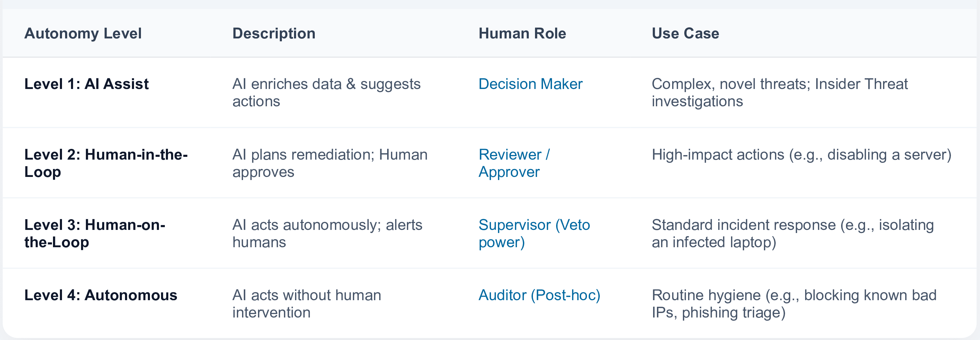Follow the Auditor (Post-hoc) link
Image resolution: width=980 pixels, height=340 pixels.
pos(539,295)
